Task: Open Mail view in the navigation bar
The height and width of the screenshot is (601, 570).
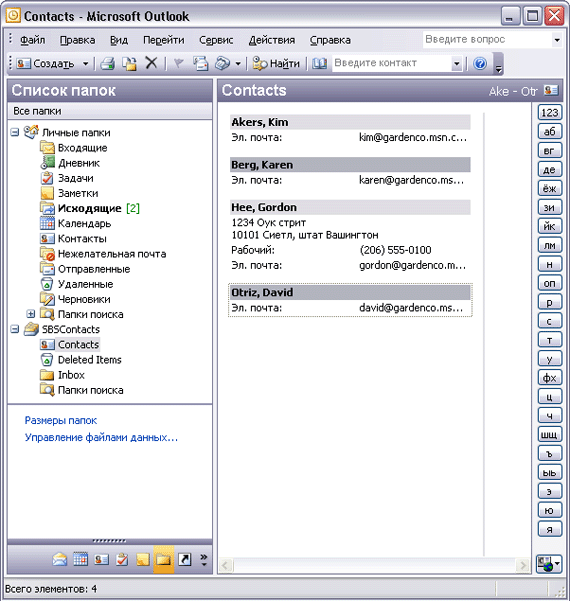Action: coord(59,560)
